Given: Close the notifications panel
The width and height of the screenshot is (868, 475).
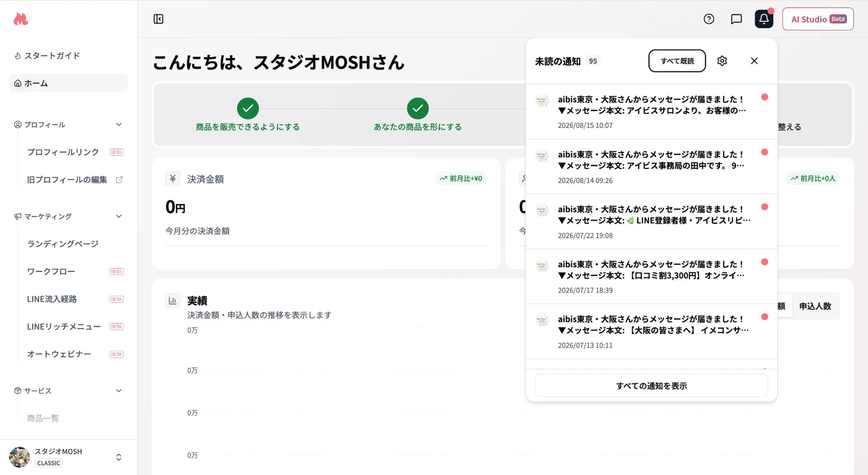Looking at the screenshot, I should [x=754, y=61].
